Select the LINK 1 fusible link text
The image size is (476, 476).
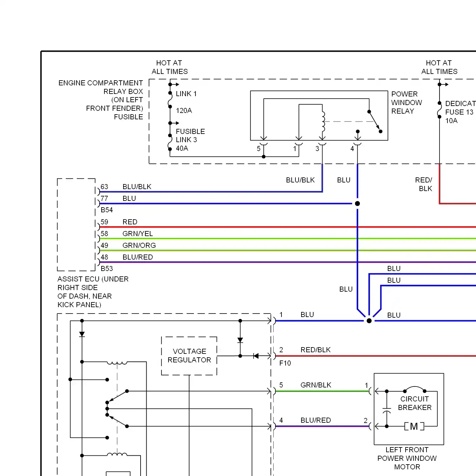pyautogui.click(x=186, y=94)
